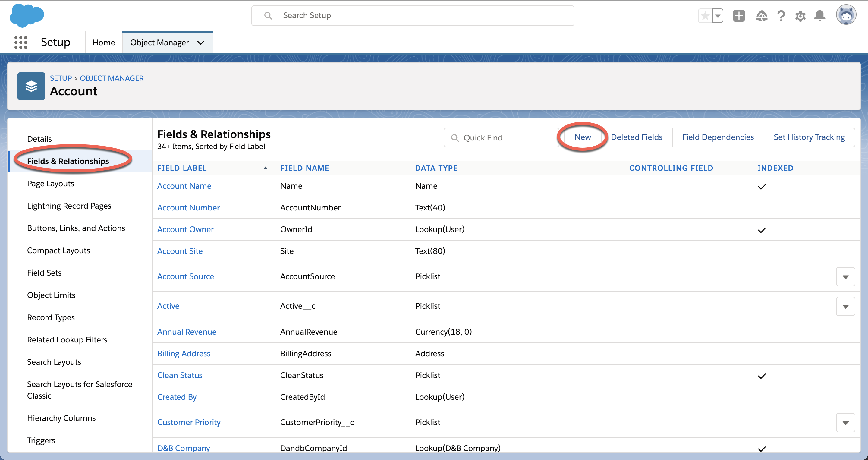Viewport: 868px width, 460px height.
Task: Open the Account Name field
Action: (184, 186)
